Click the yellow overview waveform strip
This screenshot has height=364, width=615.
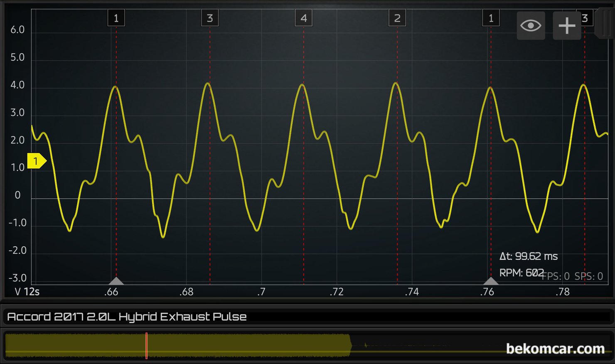click(249, 345)
